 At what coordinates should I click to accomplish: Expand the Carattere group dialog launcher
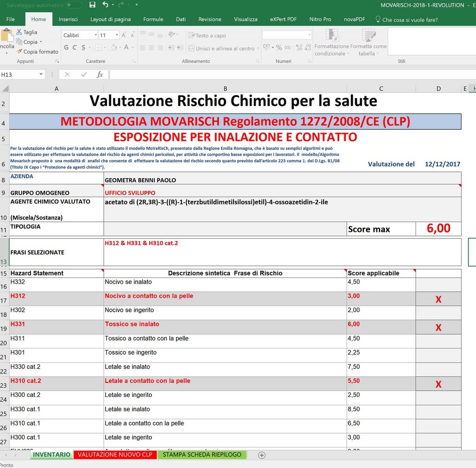point(134,61)
